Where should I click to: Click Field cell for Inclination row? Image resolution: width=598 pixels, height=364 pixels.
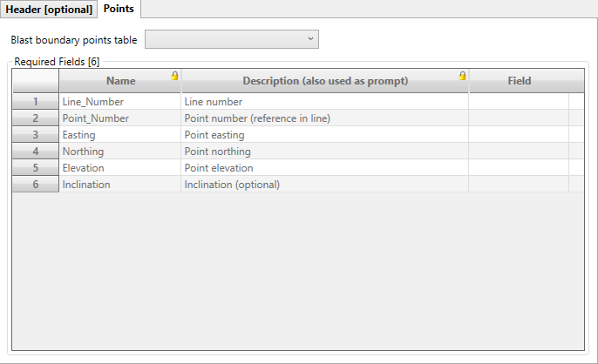[x=519, y=185]
